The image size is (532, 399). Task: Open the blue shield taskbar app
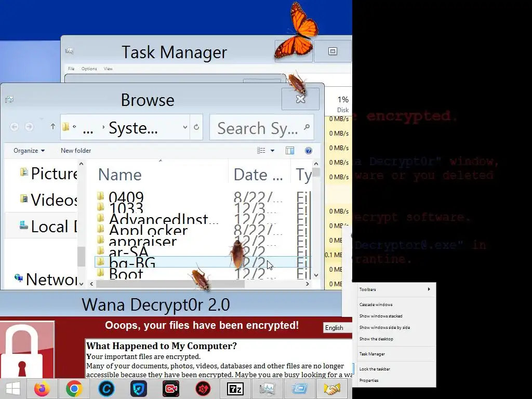(138, 389)
